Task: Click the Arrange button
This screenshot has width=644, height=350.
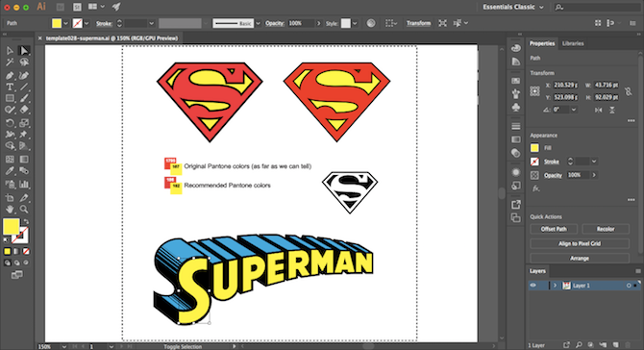Action: click(580, 259)
